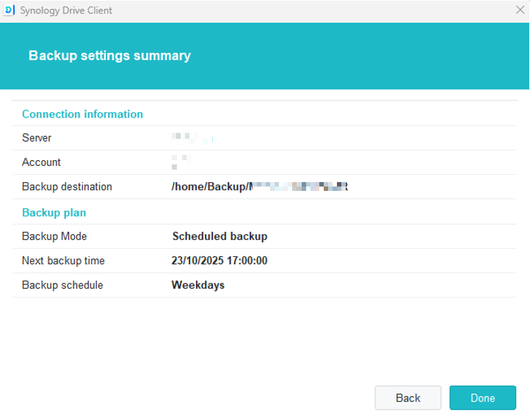Click the blurred Server address value
Viewport: 530px width, 420px height.
click(x=189, y=138)
